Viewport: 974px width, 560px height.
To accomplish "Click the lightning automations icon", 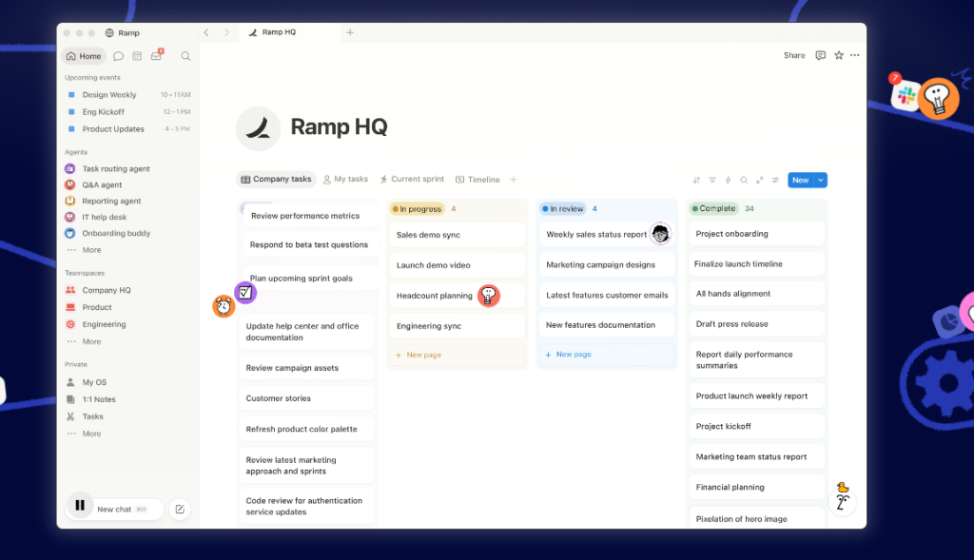I will coord(728,180).
